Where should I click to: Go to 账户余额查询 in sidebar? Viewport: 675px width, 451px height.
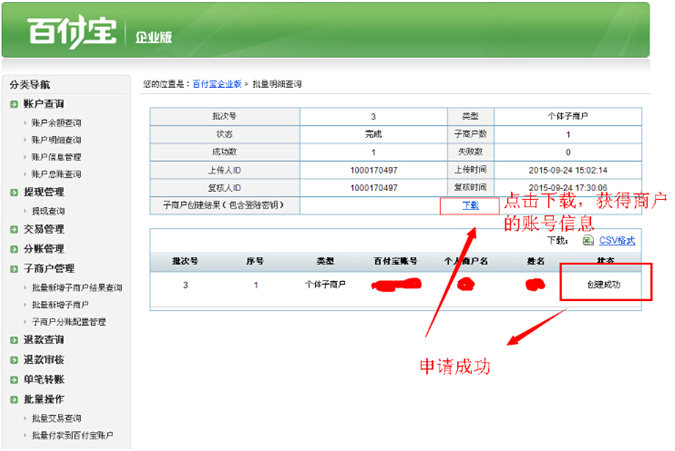56,123
